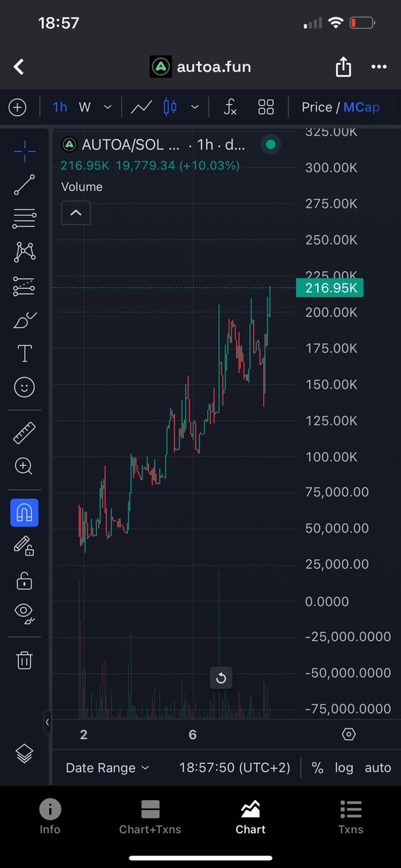401x868 pixels.
Task: Delete drawings with the trash icon
Action: [x=25, y=660]
